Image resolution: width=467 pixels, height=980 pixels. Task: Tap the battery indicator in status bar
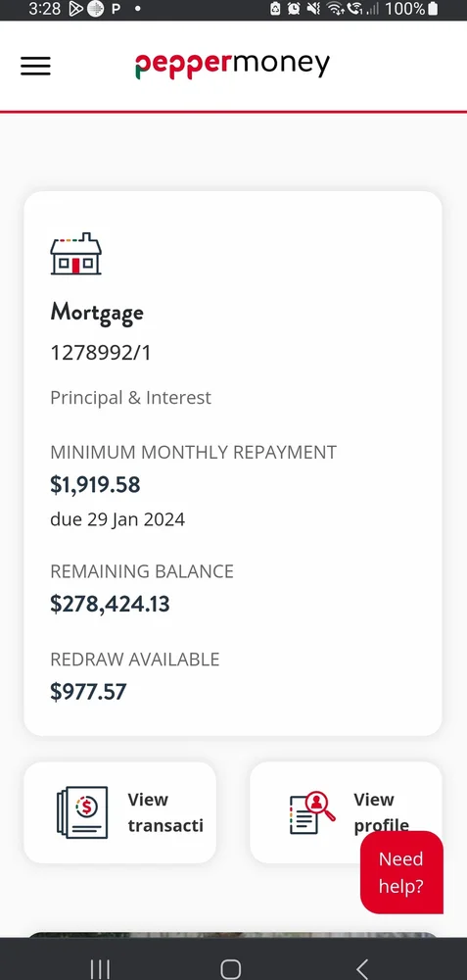tap(433, 9)
